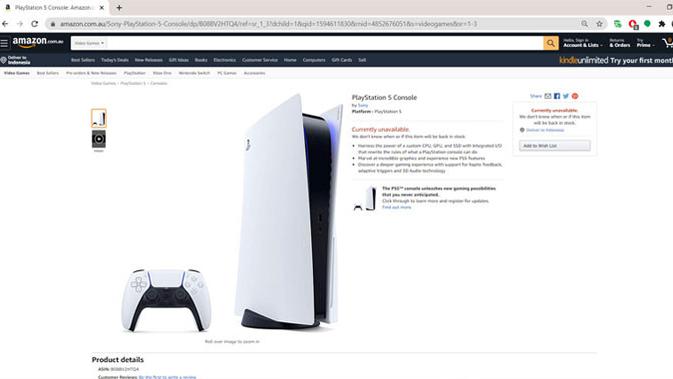
Task: Open Xbox One in subnav
Action: [x=162, y=73]
